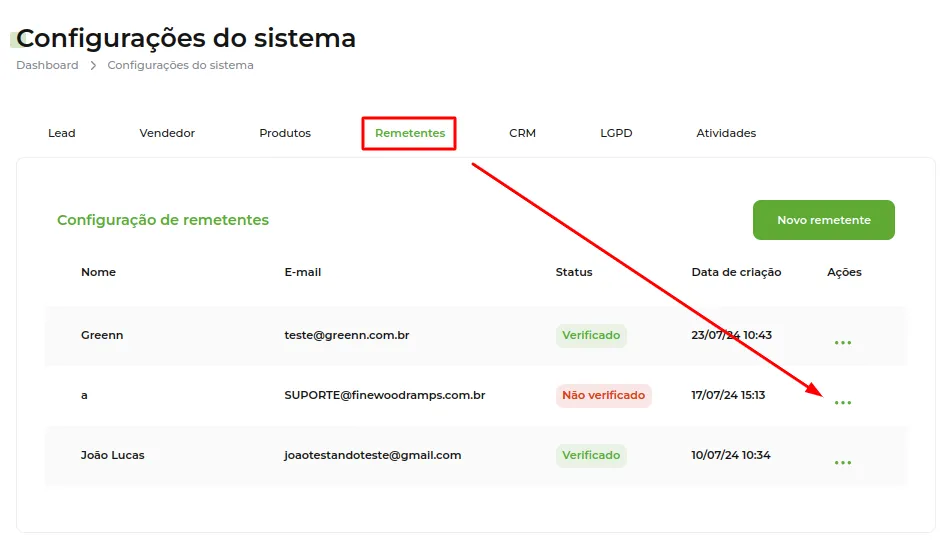The image size is (946, 553).
Task: Click the date 23/07/24 10:43
Action: pos(731,335)
